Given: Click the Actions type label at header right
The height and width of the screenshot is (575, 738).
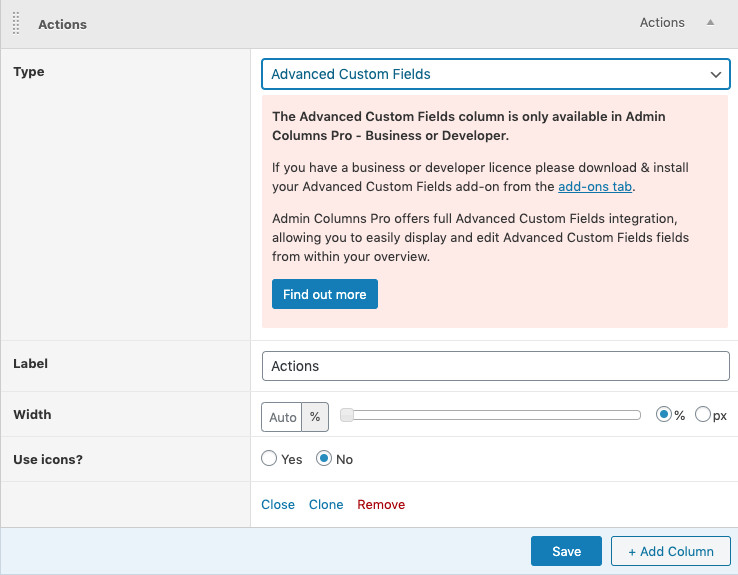Looking at the screenshot, I should (x=662, y=23).
